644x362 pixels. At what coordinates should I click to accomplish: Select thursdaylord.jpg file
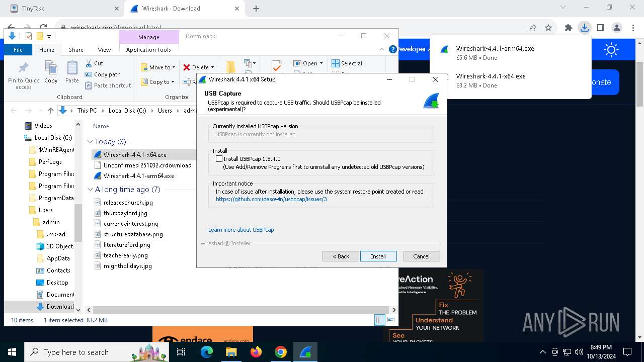[x=125, y=213]
